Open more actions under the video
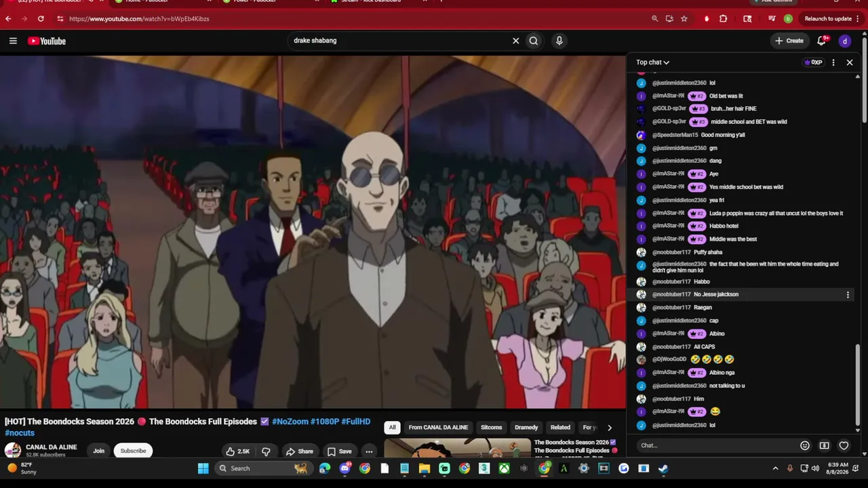Image resolution: width=868 pixels, height=488 pixels. (x=369, y=451)
